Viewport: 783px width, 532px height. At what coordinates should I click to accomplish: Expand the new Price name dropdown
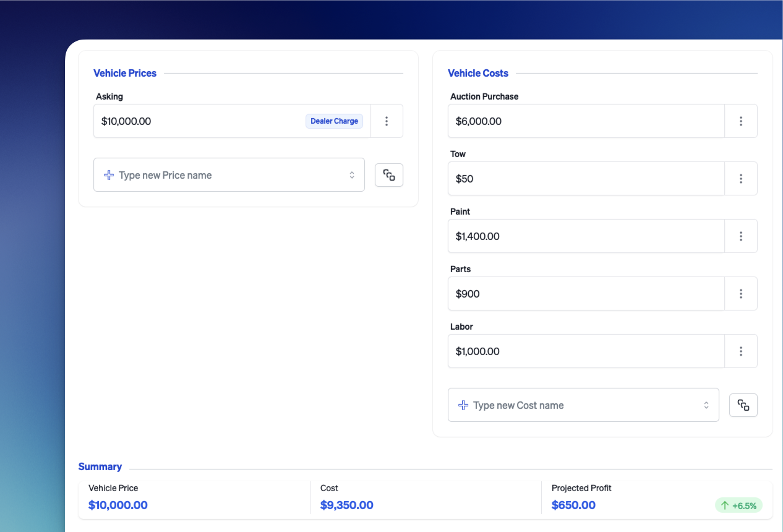[352, 174]
